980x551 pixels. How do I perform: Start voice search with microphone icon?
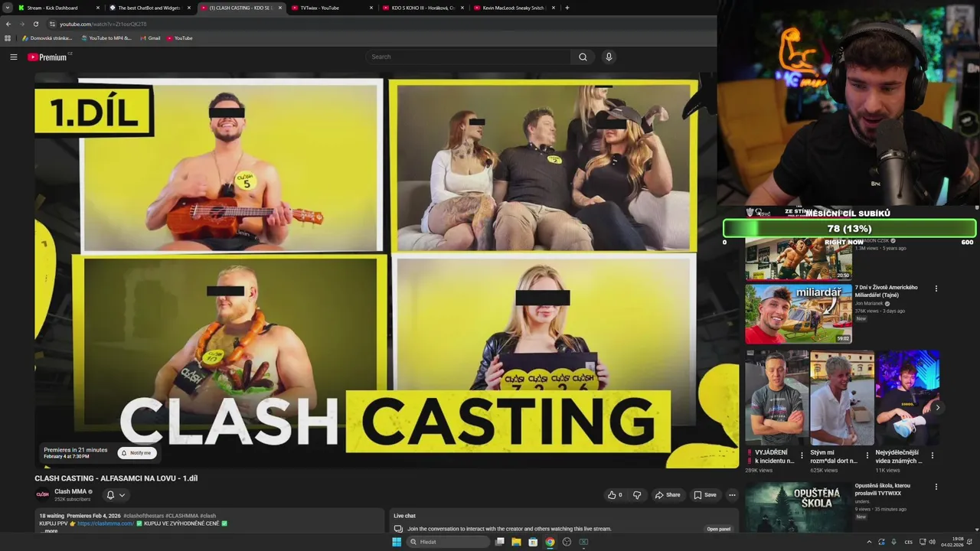(609, 57)
